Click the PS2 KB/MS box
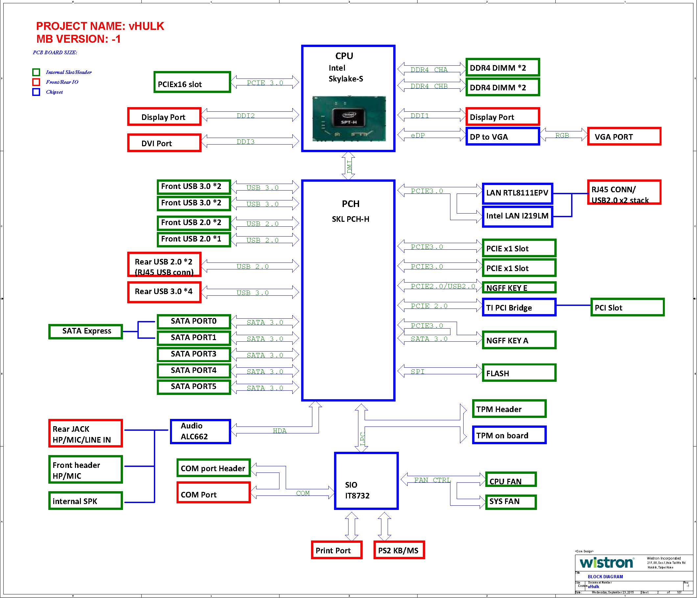This screenshot has height=598, width=700. pyautogui.click(x=398, y=550)
